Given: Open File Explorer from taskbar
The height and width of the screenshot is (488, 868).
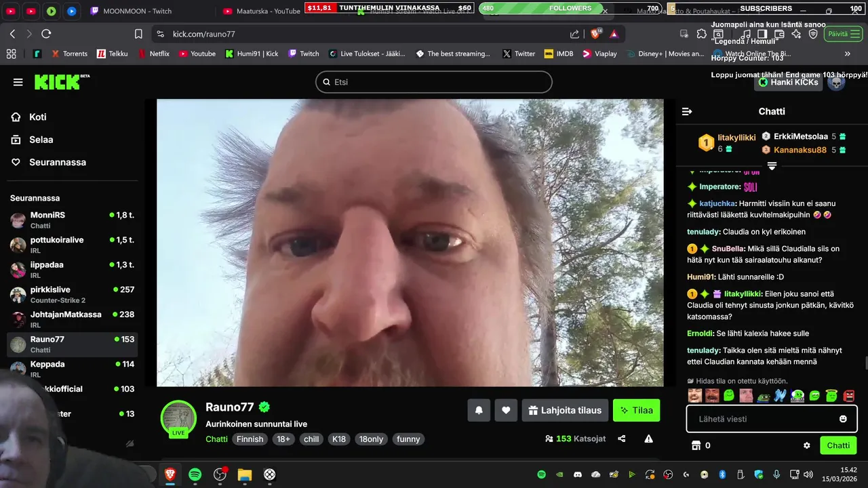Looking at the screenshot, I should point(245,474).
